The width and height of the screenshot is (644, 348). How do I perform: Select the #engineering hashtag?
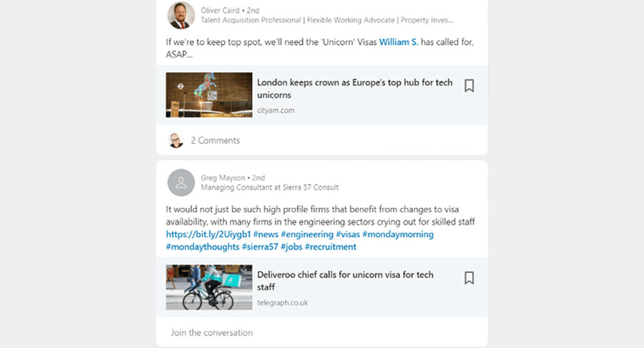tap(307, 234)
